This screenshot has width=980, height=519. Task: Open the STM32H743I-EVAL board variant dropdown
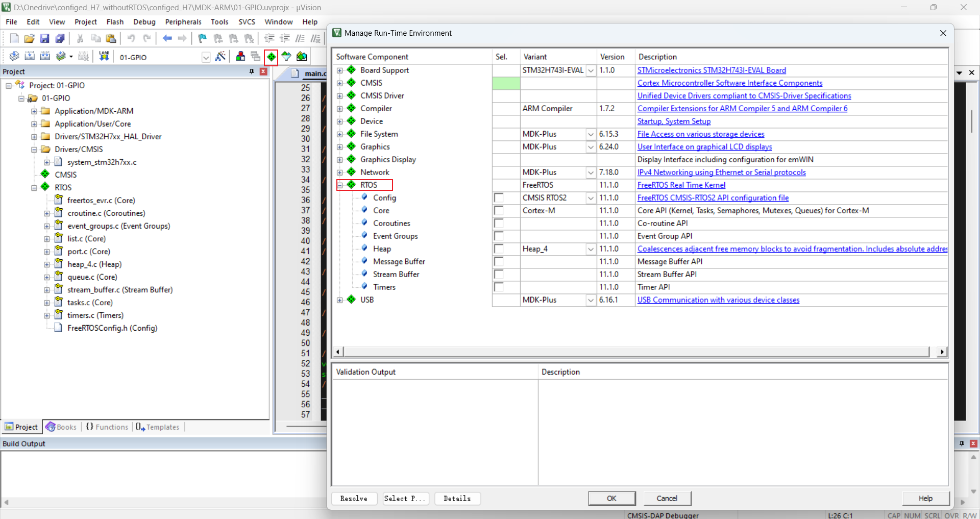coord(591,70)
